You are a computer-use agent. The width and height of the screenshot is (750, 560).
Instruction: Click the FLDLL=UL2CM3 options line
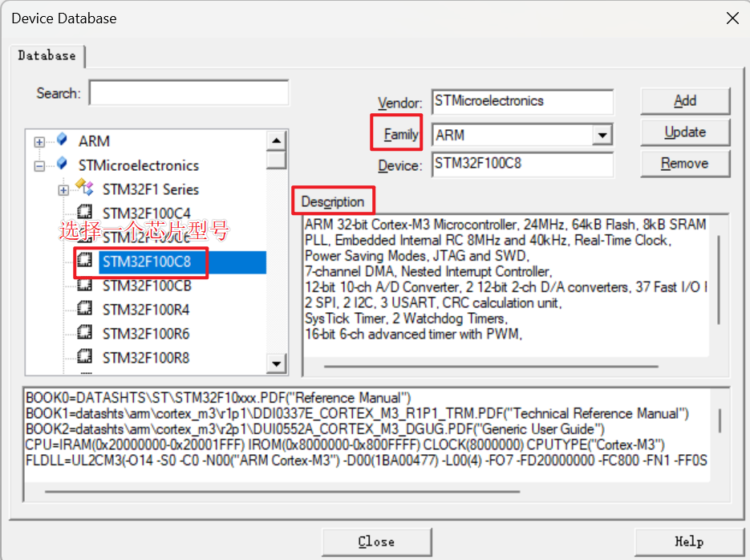pyautogui.click(x=367, y=461)
